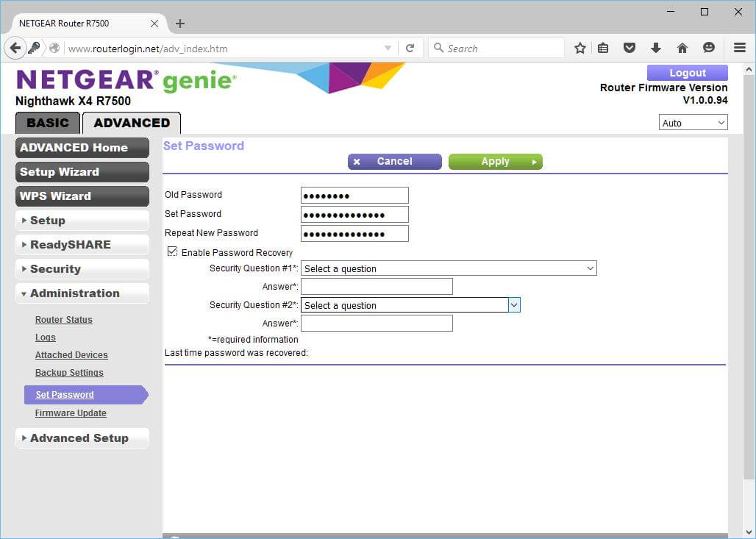This screenshot has height=539, width=756.
Task: Click the reload page icon
Action: pyautogui.click(x=410, y=49)
